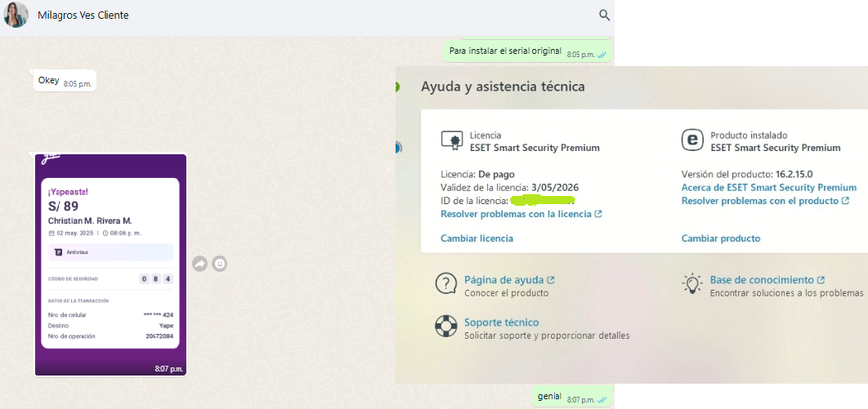Screen dimensions: 868x409
Task: Open the Soporte técnico link
Action: pos(501,322)
